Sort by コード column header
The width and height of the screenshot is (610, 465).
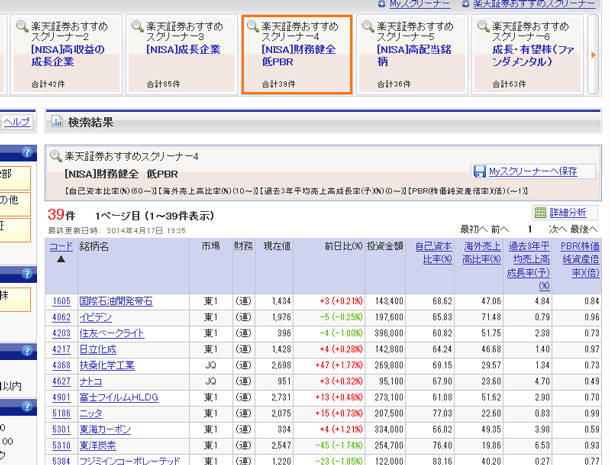(61, 246)
